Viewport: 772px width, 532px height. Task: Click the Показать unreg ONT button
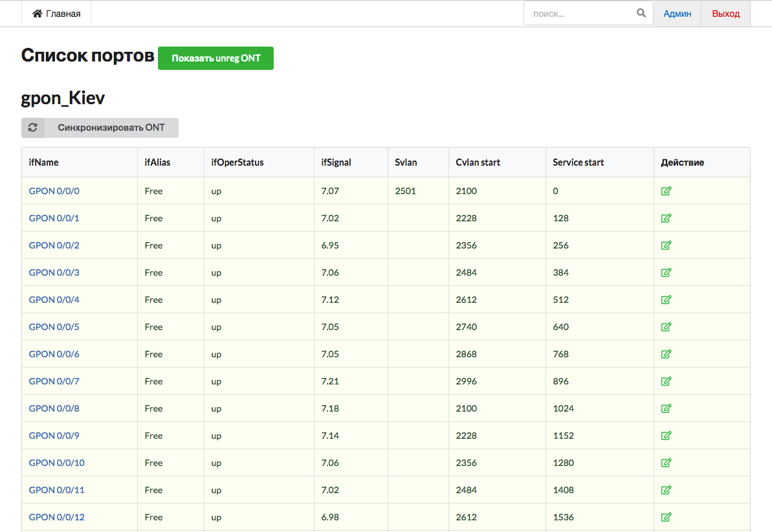215,58
